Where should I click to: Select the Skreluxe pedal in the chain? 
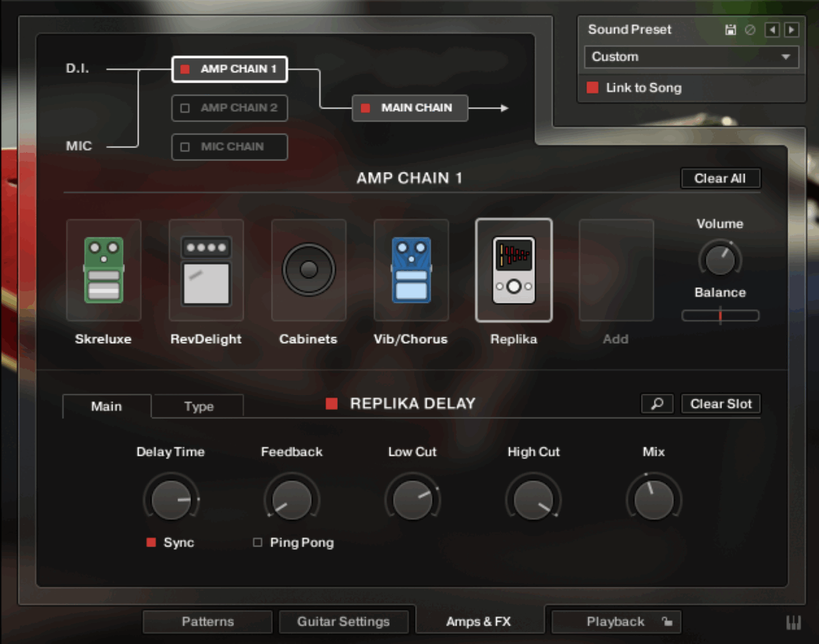pyautogui.click(x=104, y=269)
